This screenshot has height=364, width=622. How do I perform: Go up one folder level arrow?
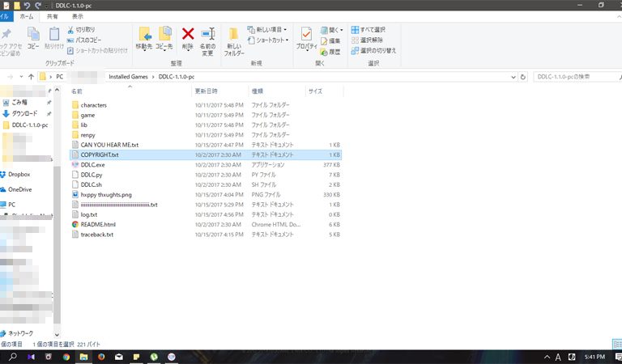31,77
